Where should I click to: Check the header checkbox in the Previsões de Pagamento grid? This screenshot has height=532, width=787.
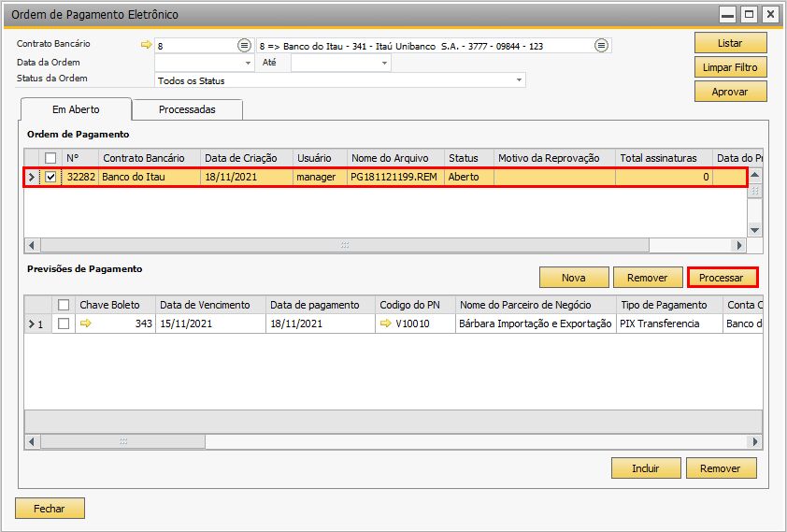tap(64, 305)
